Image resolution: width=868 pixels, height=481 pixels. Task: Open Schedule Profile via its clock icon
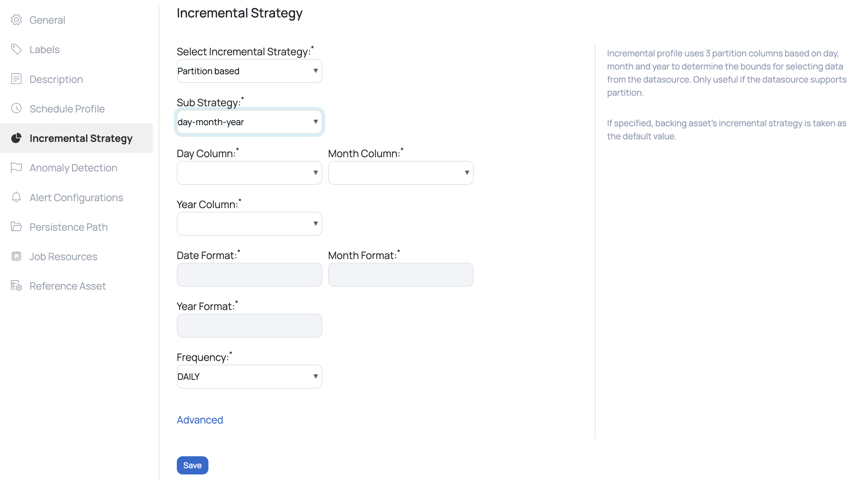(x=16, y=108)
